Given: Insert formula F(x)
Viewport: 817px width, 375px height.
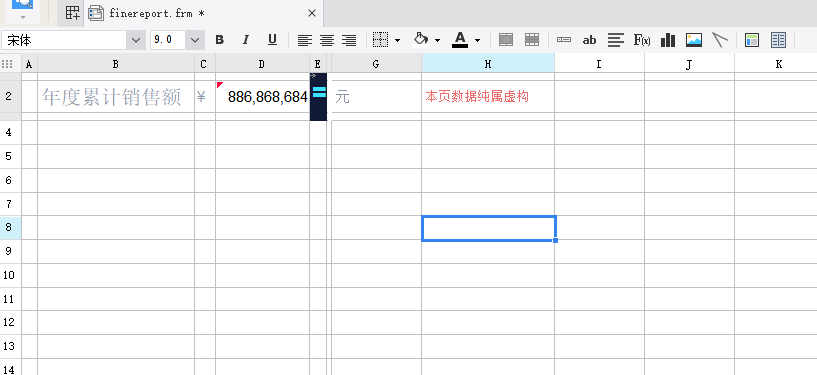Looking at the screenshot, I should [x=642, y=40].
